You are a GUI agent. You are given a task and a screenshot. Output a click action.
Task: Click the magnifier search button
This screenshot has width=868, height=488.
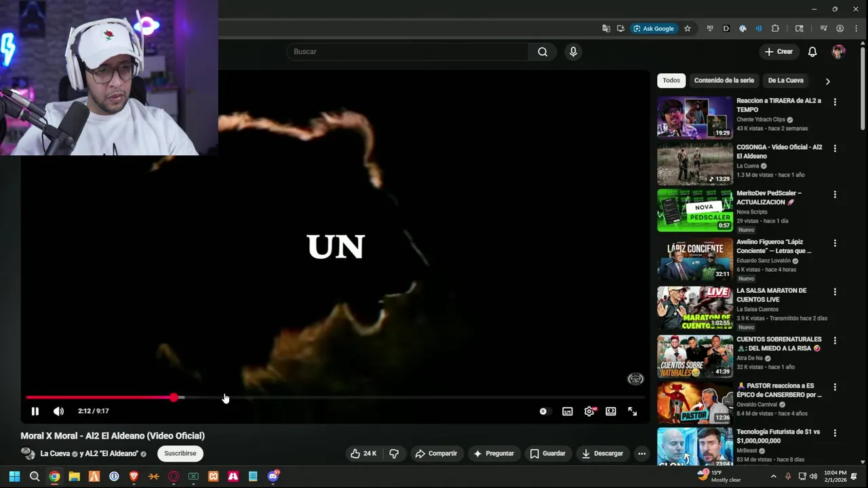pos(542,52)
